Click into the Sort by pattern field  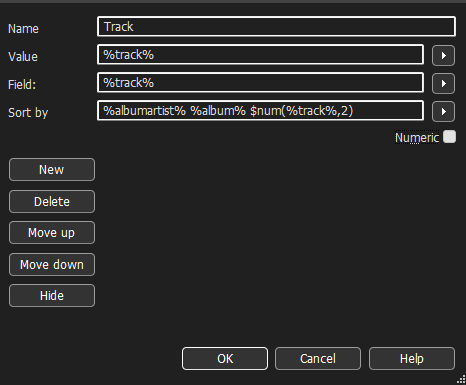(260, 111)
